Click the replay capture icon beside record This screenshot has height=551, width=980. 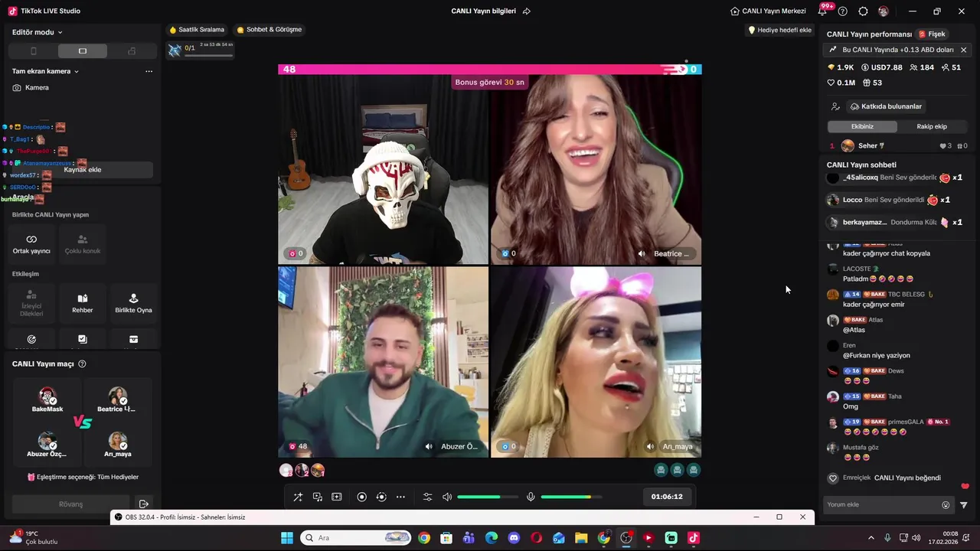(381, 497)
